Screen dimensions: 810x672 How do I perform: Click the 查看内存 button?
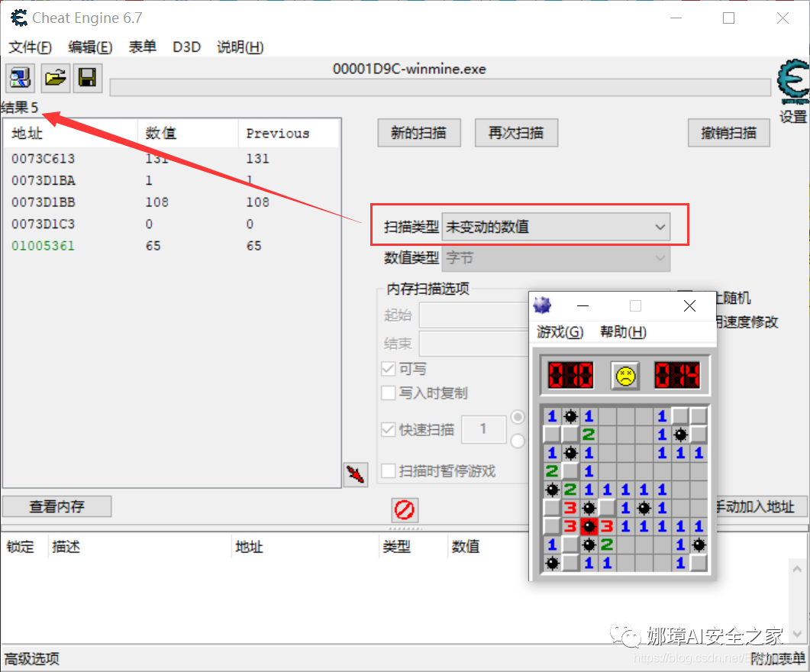tap(56, 506)
